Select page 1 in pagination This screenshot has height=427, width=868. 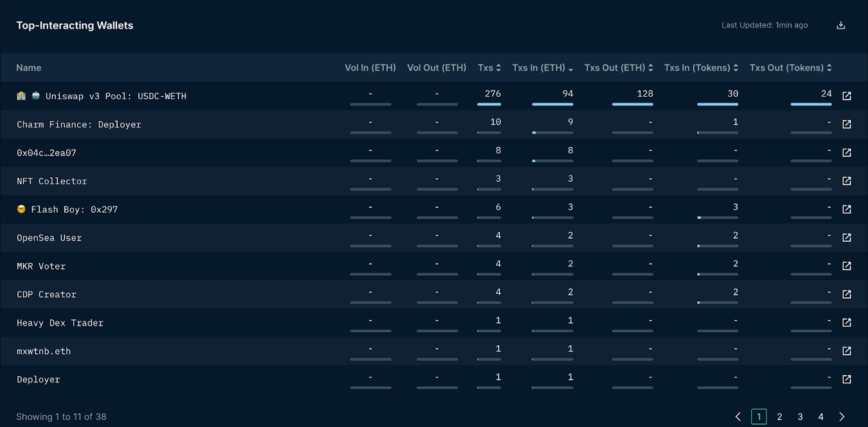(759, 416)
